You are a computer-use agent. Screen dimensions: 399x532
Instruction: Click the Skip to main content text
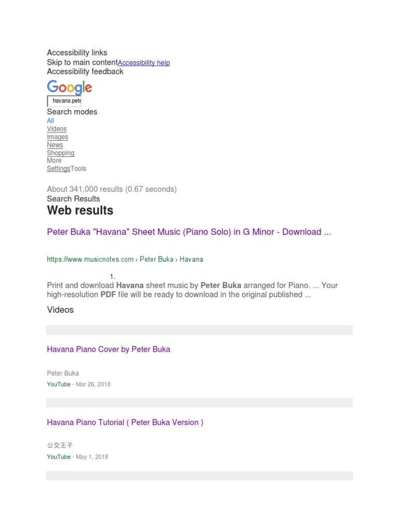pos(82,62)
